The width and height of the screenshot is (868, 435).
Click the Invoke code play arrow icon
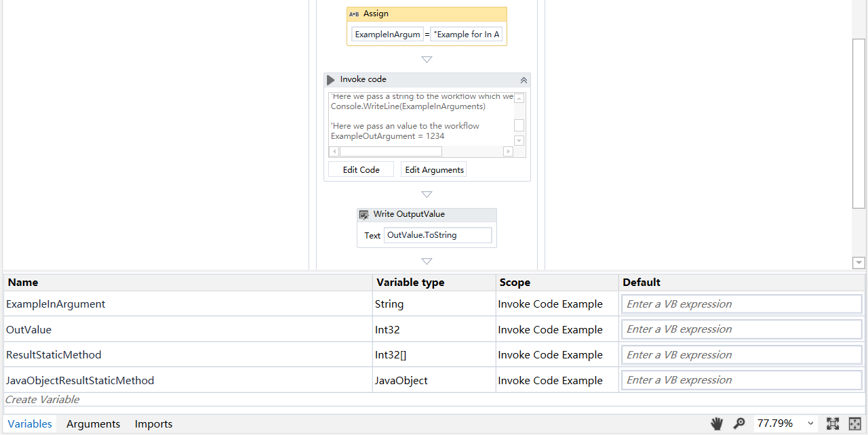(330, 79)
